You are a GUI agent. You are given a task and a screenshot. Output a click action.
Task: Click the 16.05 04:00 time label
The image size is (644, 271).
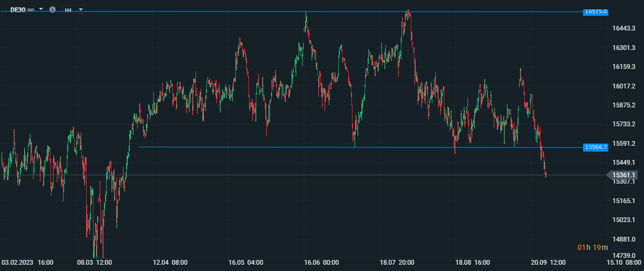pos(246,262)
